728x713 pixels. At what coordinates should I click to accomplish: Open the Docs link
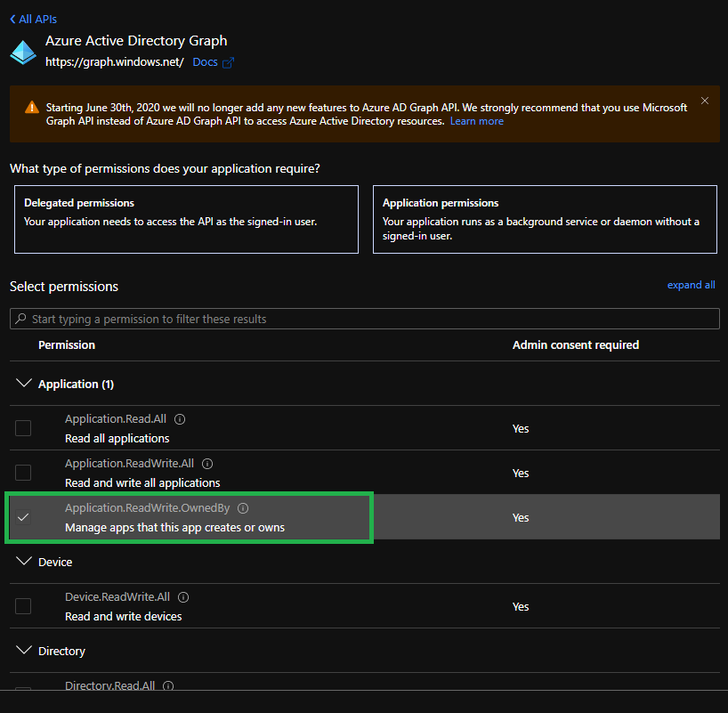coord(205,62)
